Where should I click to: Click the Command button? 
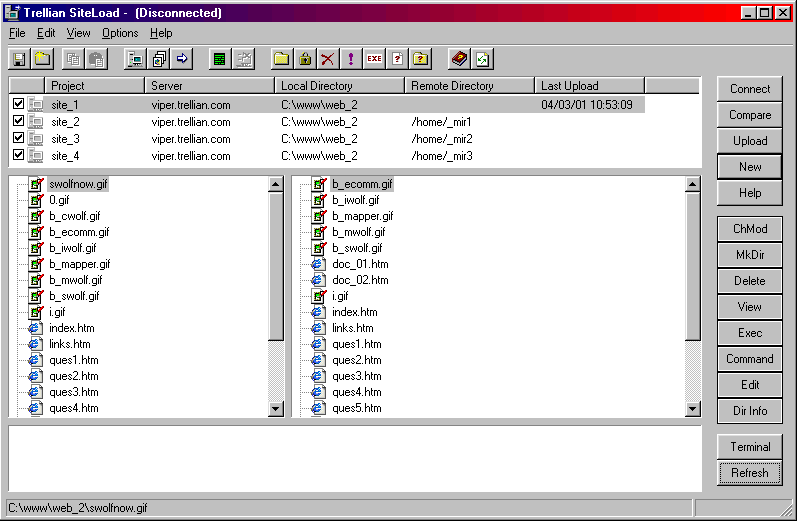tap(750, 359)
